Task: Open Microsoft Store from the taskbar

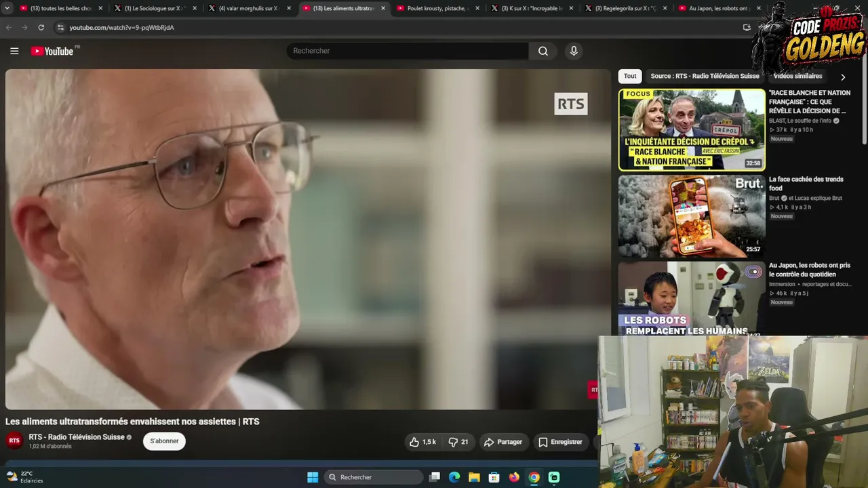Action: click(494, 477)
